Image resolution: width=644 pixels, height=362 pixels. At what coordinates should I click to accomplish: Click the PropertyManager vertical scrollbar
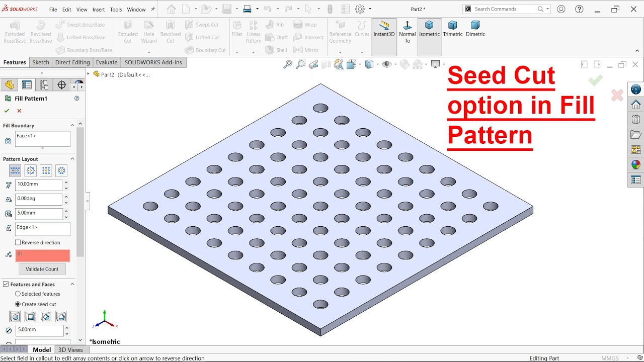point(80,191)
